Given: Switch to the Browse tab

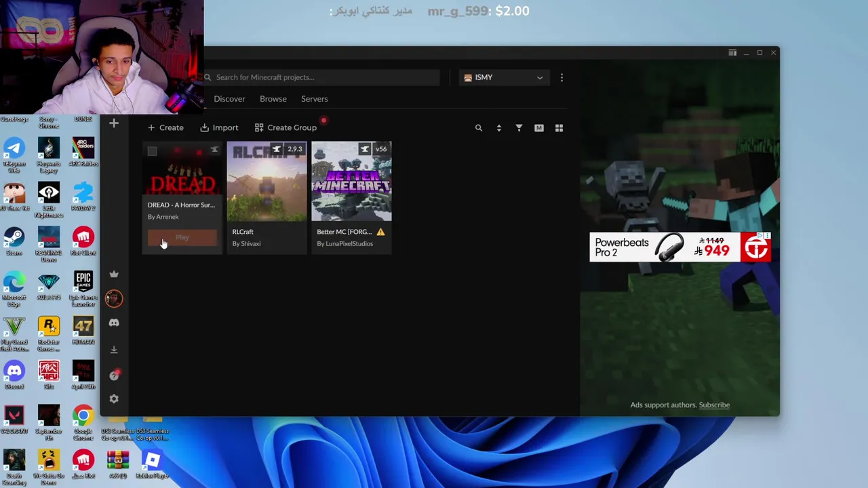Looking at the screenshot, I should (x=273, y=99).
